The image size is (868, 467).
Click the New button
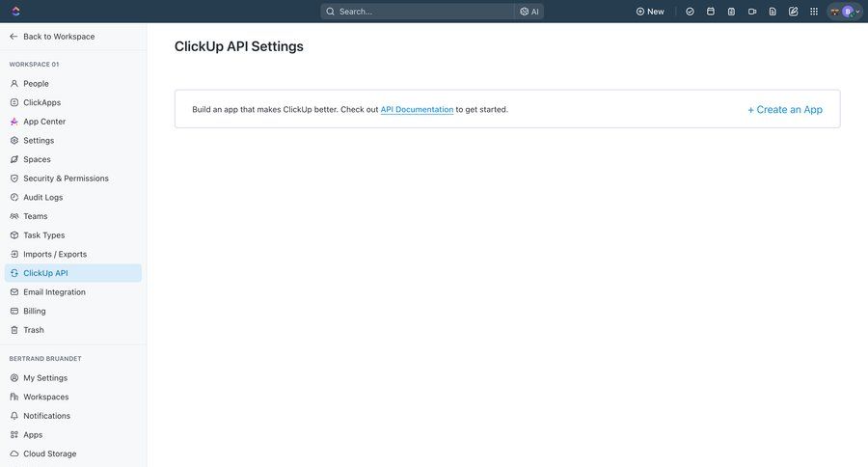[x=650, y=11]
